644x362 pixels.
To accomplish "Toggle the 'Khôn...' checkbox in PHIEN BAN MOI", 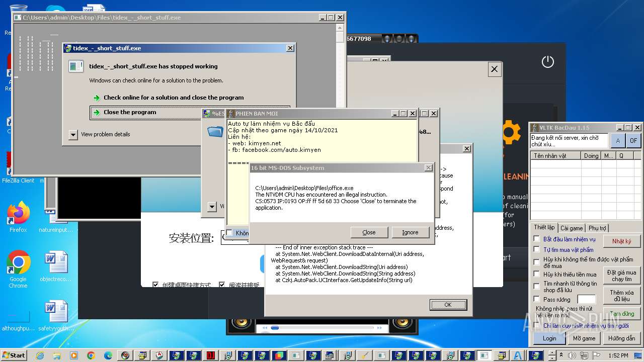I will 229,233.
